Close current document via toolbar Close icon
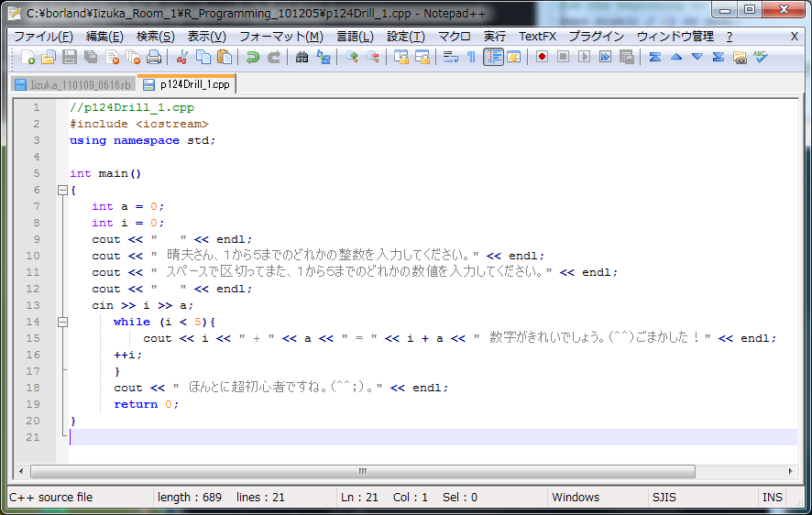Image resolution: width=812 pixels, height=515 pixels. click(x=112, y=57)
